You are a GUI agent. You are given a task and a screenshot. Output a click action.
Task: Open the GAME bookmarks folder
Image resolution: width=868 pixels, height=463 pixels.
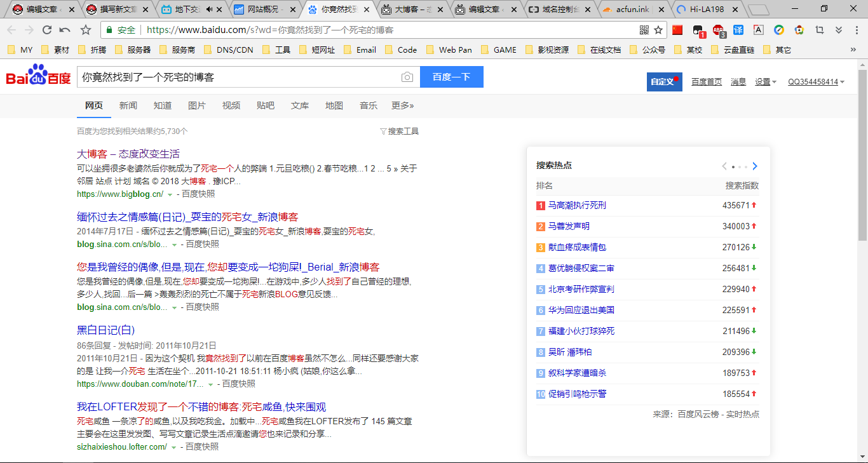point(499,50)
